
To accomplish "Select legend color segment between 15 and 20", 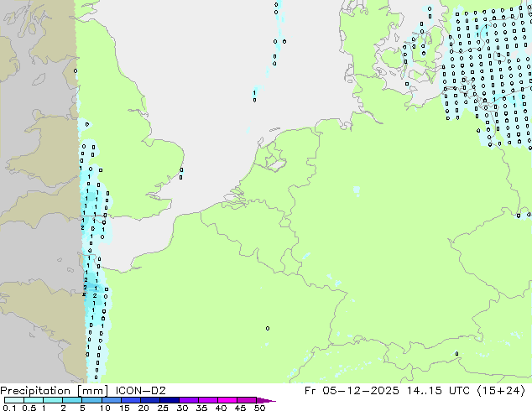I will [x=130, y=400].
